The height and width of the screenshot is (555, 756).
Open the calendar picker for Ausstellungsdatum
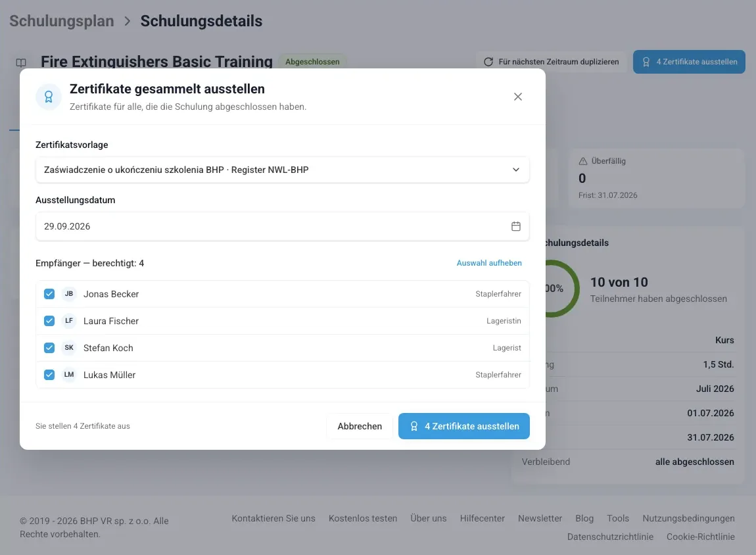(516, 226)
